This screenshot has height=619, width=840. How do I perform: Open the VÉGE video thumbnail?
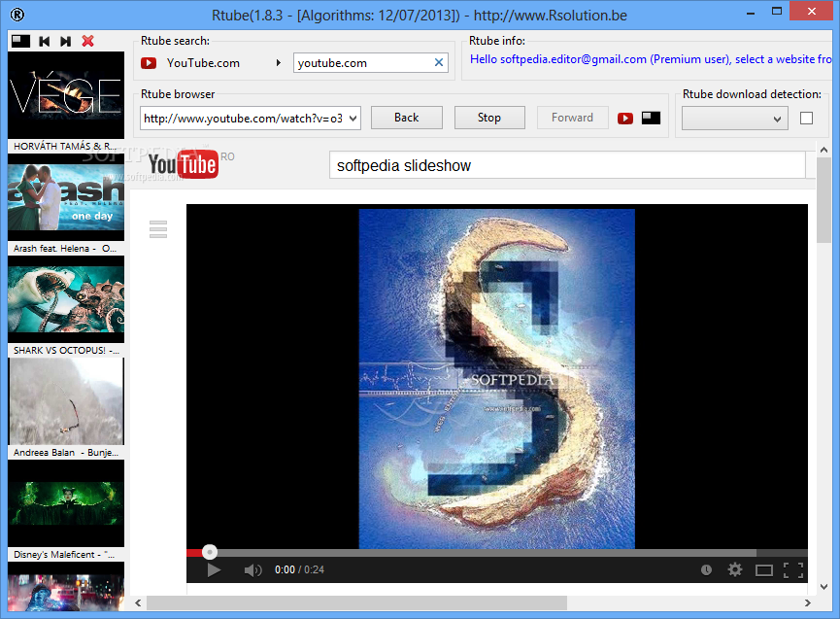point(66,95)
